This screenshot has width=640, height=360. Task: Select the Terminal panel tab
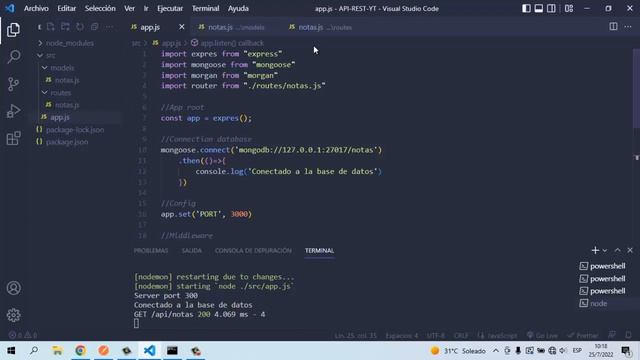319,251
